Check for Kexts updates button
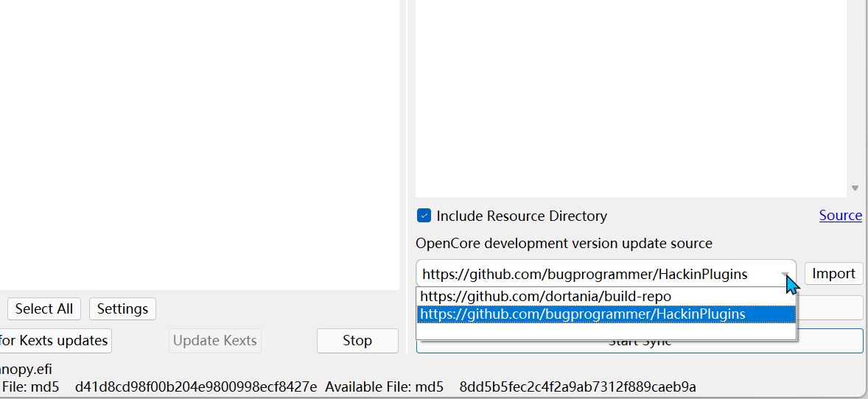This screenshot has height=399, width=868. tap(54, 340)
